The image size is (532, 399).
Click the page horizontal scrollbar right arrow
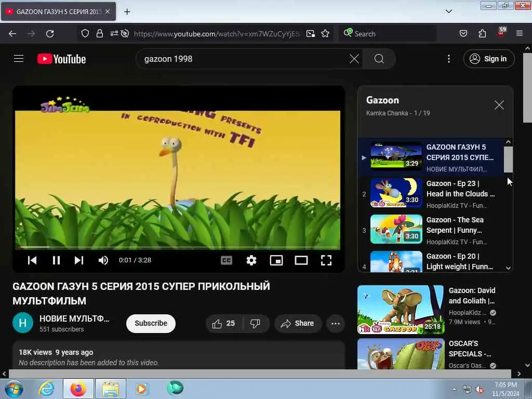point(519,374)
